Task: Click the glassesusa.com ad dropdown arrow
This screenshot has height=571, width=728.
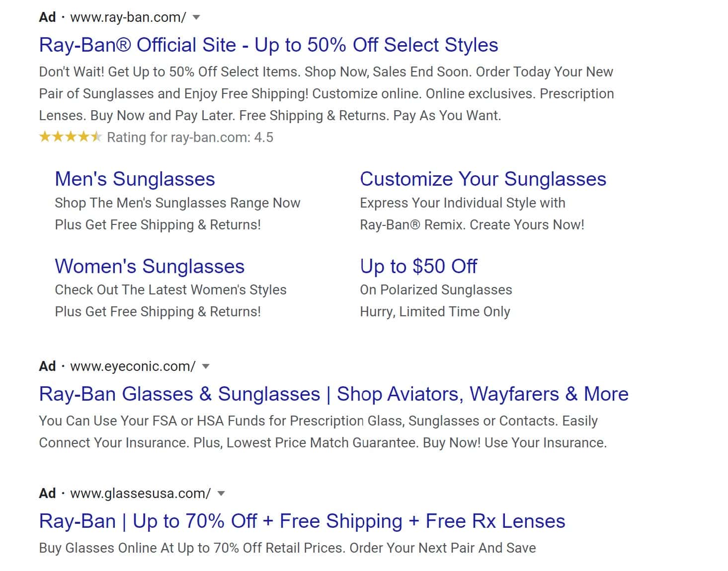Action: click(222, 494)
